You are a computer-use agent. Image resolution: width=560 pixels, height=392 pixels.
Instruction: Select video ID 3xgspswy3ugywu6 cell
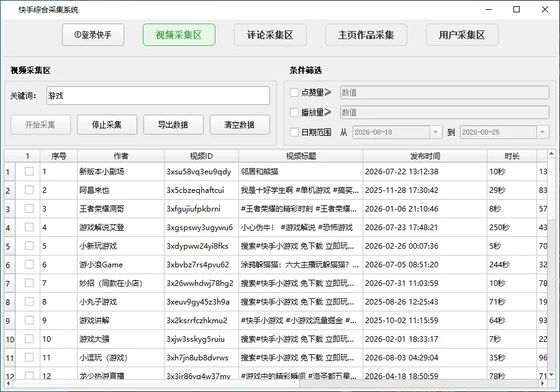pos(201,227)
